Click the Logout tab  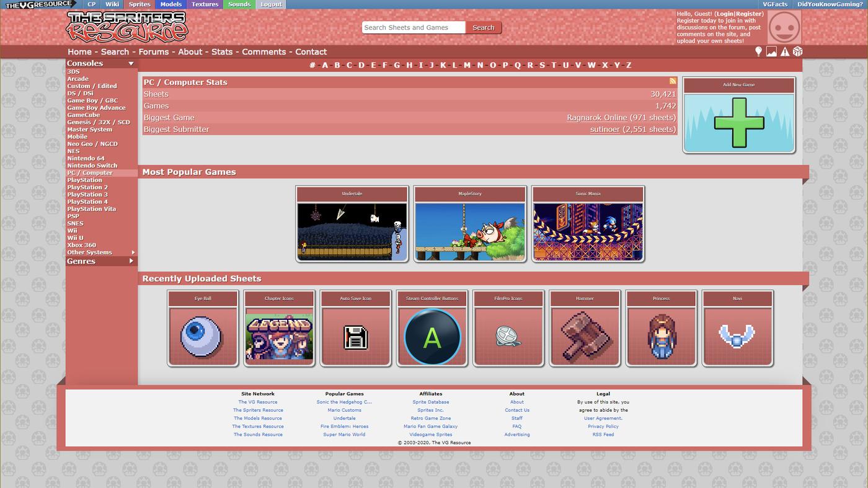[271, 4]
